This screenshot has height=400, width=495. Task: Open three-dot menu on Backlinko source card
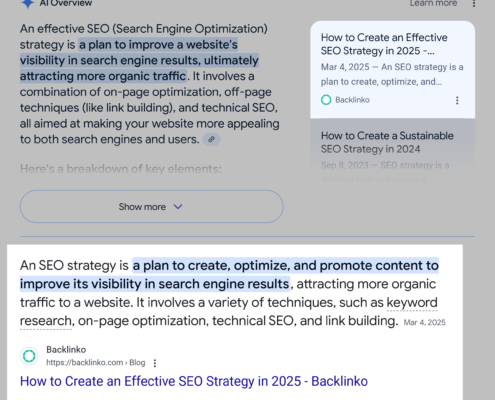pos(457,100)
